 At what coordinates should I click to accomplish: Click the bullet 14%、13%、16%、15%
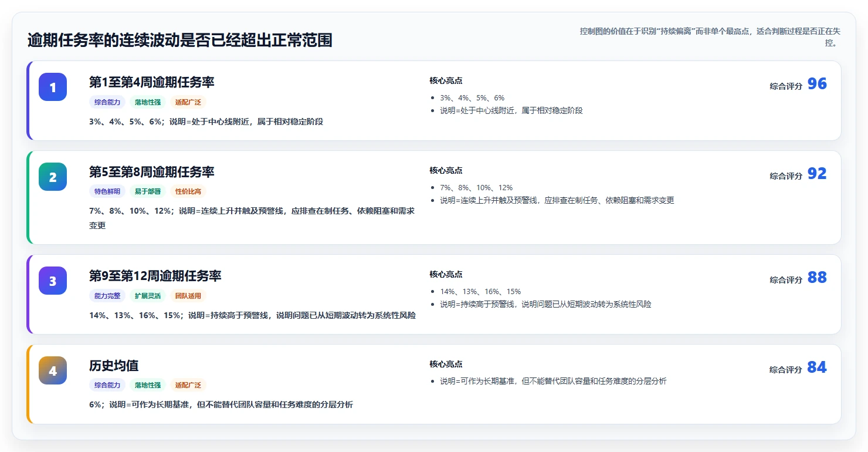pyautogui.click(x=480, y=292)
